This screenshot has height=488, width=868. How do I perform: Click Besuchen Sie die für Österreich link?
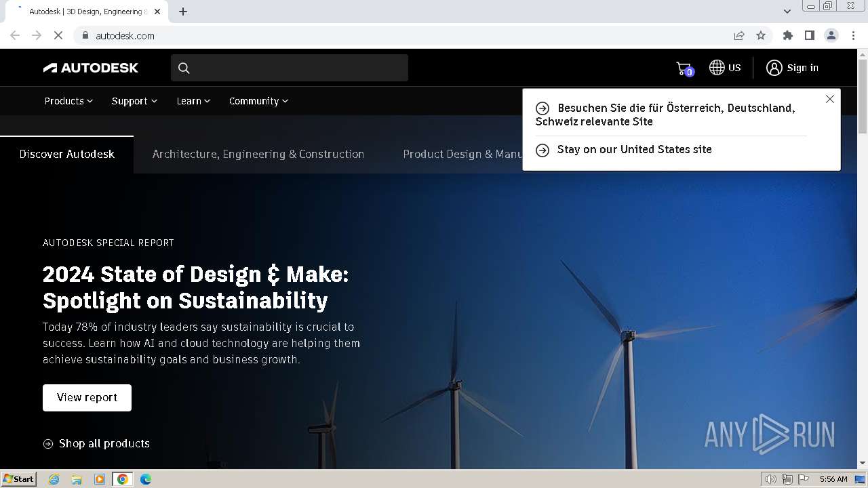pos(665,115)
